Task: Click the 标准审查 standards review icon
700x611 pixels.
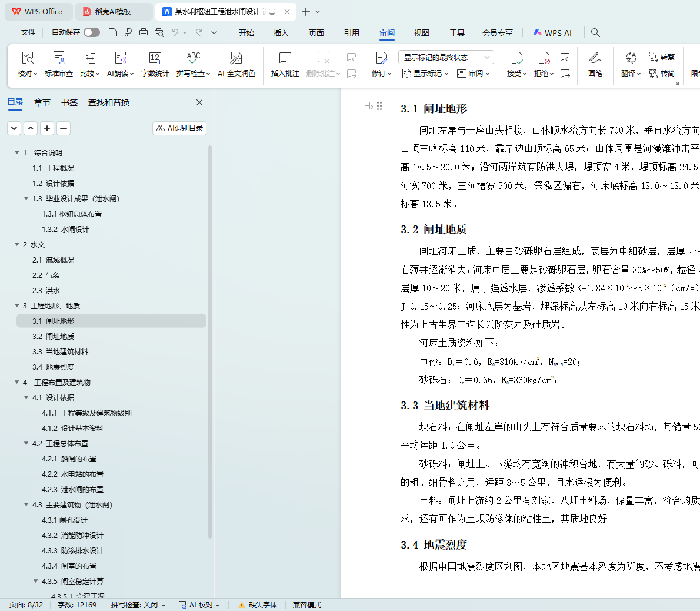Action: [59, 58]
